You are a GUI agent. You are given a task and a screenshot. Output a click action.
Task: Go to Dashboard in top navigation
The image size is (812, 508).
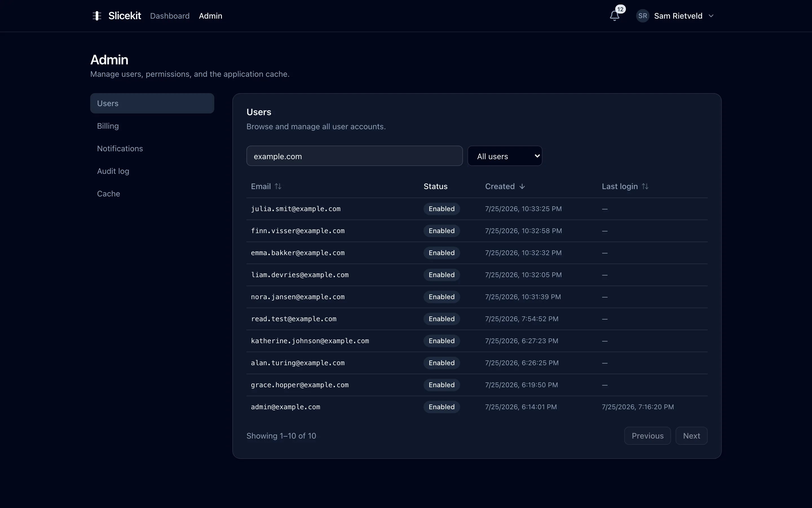(170, 16)
